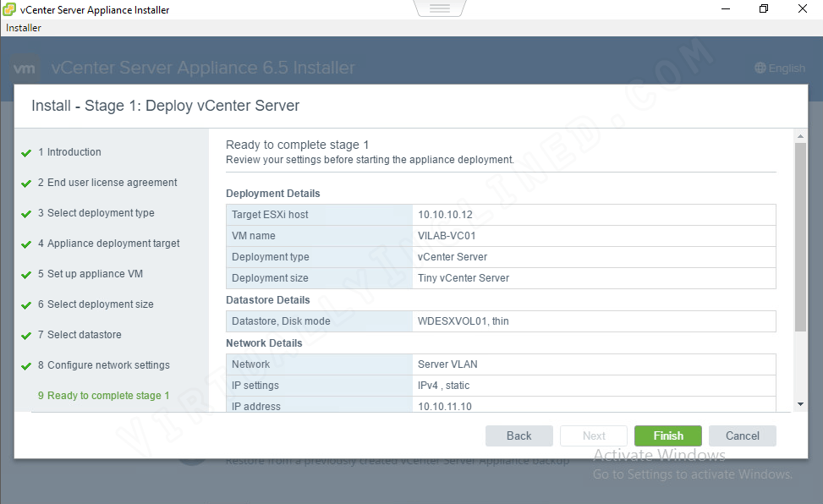Image resolution: width=823 pixels, height=504 pixels.
Task: Minimize the installer window
Action: coord(726,9)
